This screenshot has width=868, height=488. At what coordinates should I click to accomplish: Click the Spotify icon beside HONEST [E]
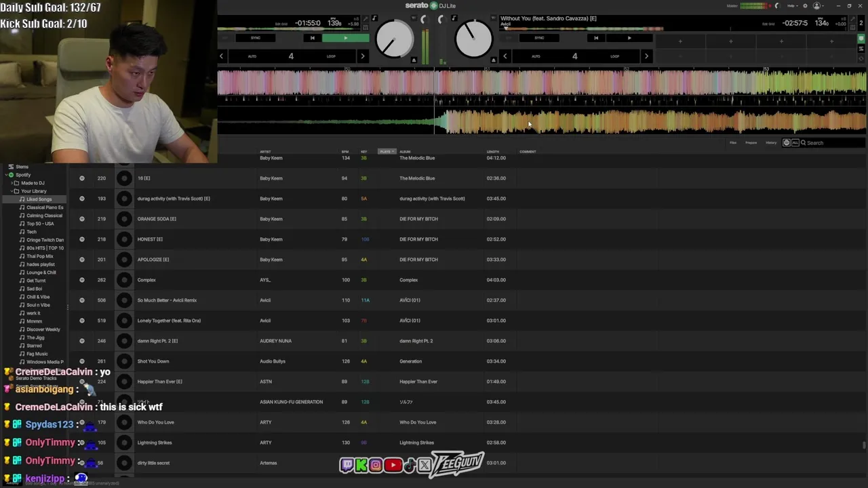82,239
